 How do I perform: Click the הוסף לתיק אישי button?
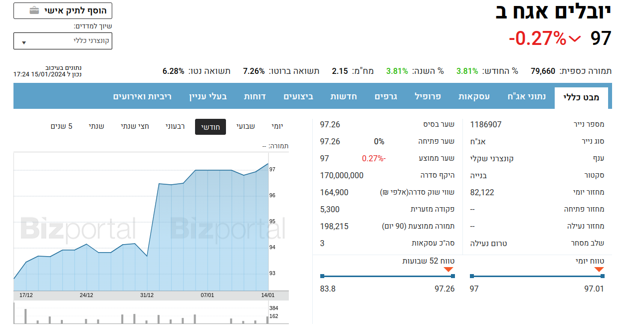(x=63, y=10)
